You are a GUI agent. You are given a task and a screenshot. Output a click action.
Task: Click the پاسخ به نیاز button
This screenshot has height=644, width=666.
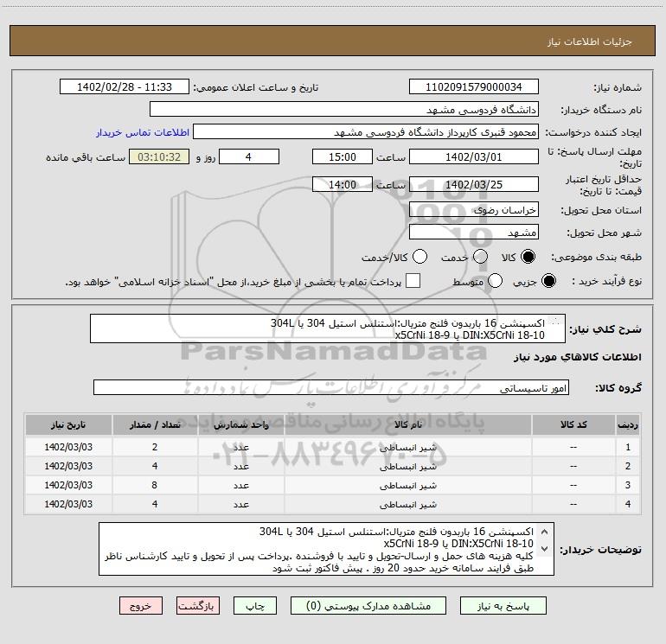tap(503, 606)
